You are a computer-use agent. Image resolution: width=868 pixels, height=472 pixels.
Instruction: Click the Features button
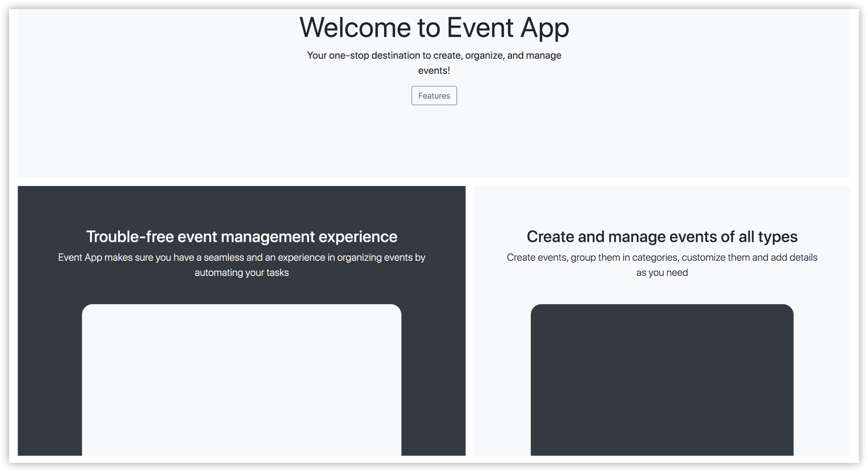[x=434, y=96]
